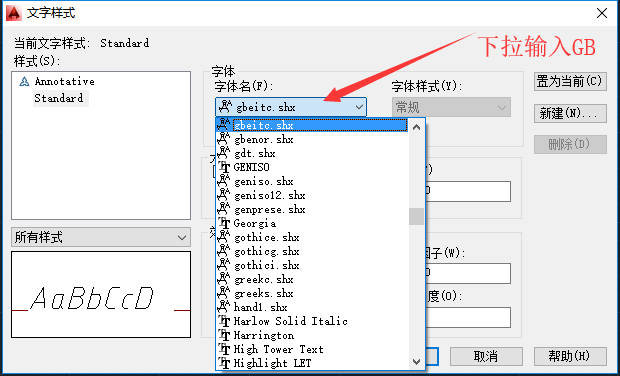This screenshot has height=376, width=620.
Task: Open the font name gbeitc.shx combo box
Action: pos(291,107)
